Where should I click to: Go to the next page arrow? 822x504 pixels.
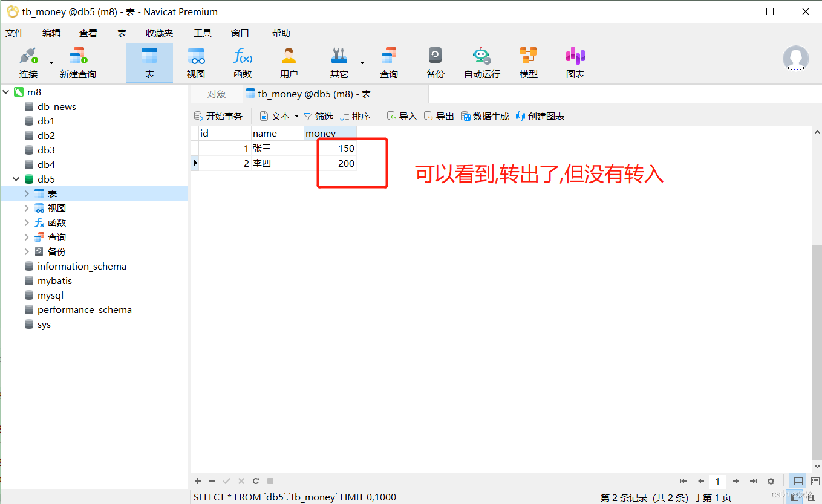coord(736,481)
